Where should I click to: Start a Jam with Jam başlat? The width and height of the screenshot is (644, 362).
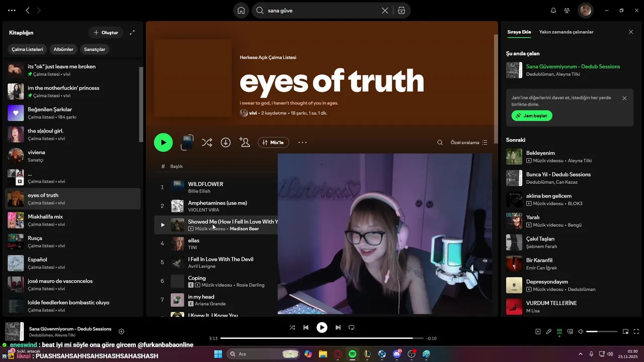click(532, 116)
